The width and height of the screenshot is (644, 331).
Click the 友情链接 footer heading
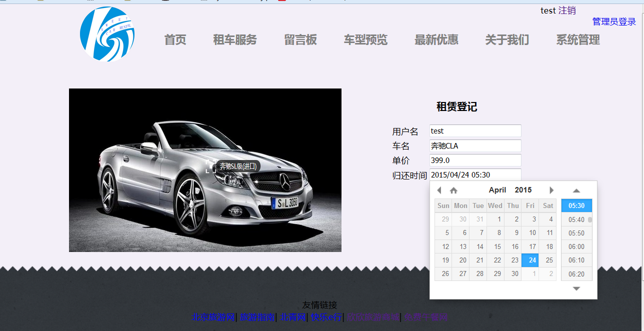tap(320, 305)
